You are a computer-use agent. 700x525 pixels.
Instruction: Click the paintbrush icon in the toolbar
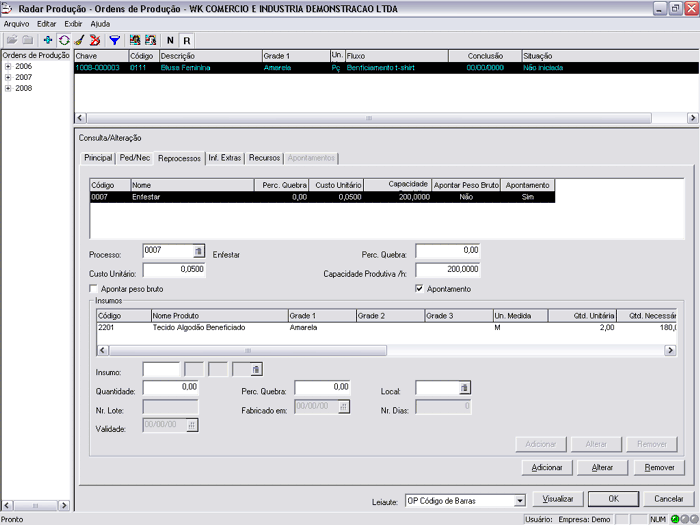click(x=79, y=40)
